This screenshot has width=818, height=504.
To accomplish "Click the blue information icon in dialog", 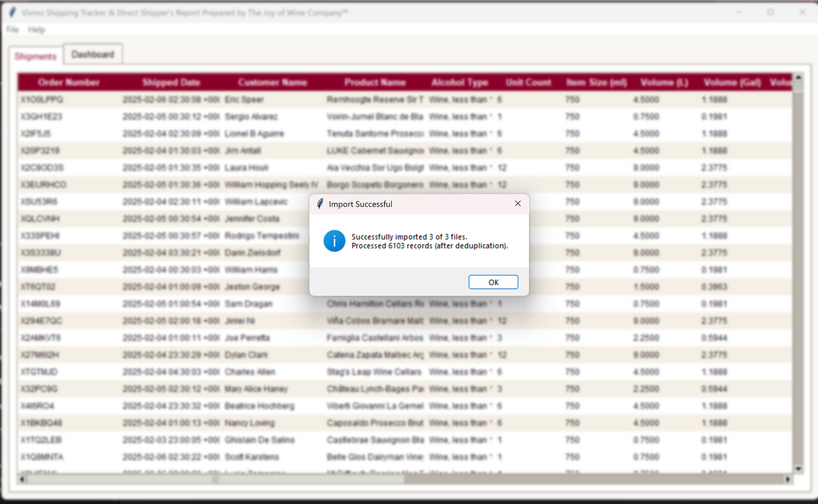I will (334, 241).
